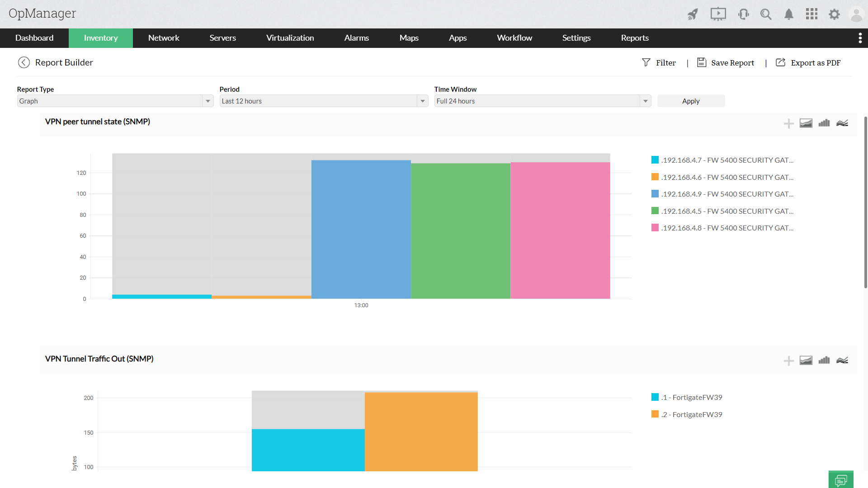868x488 pixels.
Task: Click the Apply button
Action: tap(690, 101)
